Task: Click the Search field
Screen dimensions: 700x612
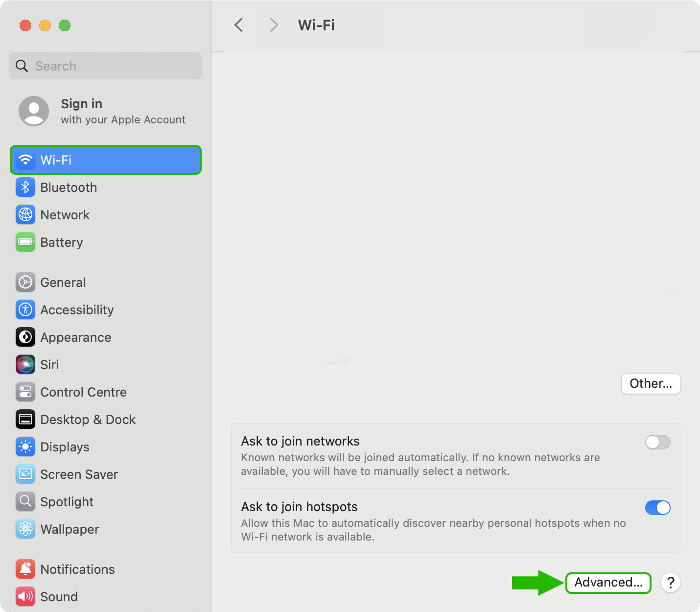Action: point(105,66)
